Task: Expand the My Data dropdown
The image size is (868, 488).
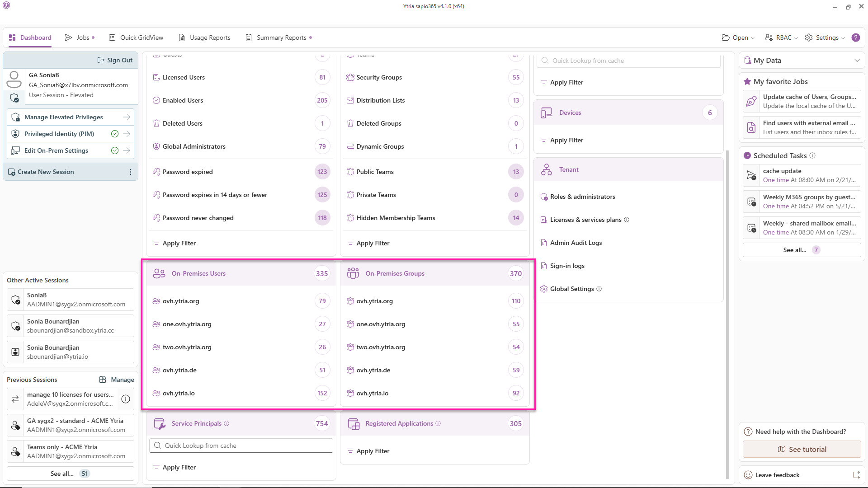Action: click(857, 60)
